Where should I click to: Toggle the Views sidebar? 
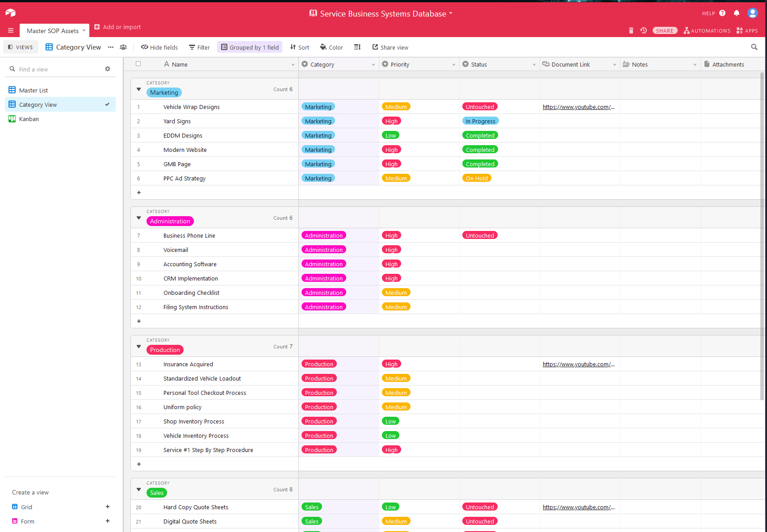click(x=21, y=47)
